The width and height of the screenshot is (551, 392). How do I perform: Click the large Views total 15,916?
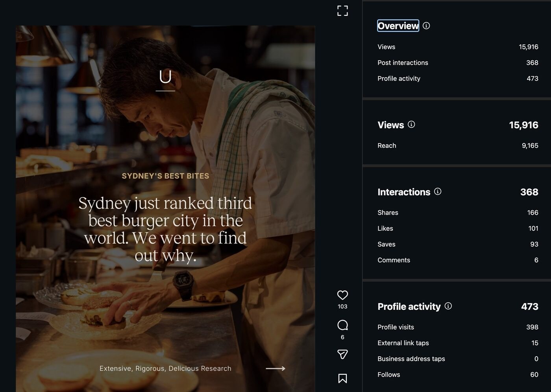[523, 125]
